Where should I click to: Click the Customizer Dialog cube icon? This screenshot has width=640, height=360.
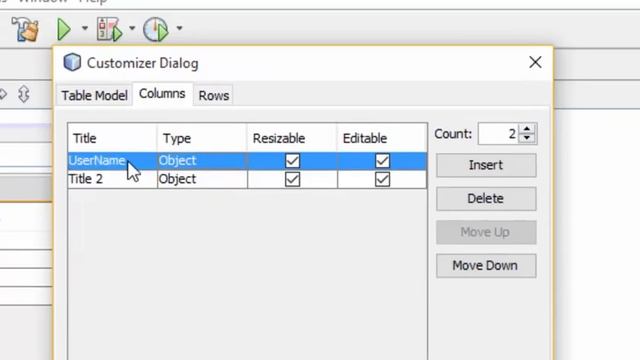(x=72, y=62)
